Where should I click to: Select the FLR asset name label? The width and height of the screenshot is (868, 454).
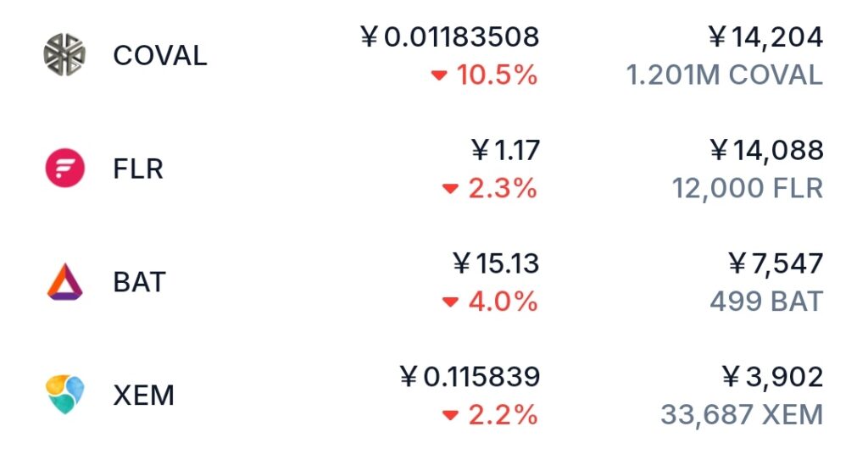137,169
